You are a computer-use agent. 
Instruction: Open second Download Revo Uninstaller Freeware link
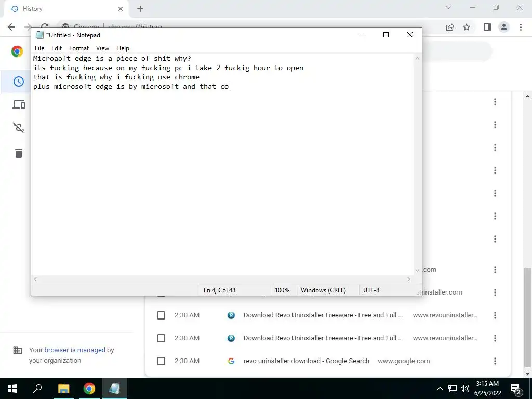click(x=323, y=338)
